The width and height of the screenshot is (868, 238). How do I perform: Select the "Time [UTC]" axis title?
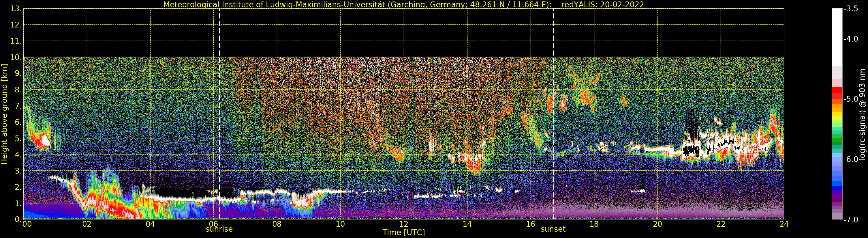[403, 233]
